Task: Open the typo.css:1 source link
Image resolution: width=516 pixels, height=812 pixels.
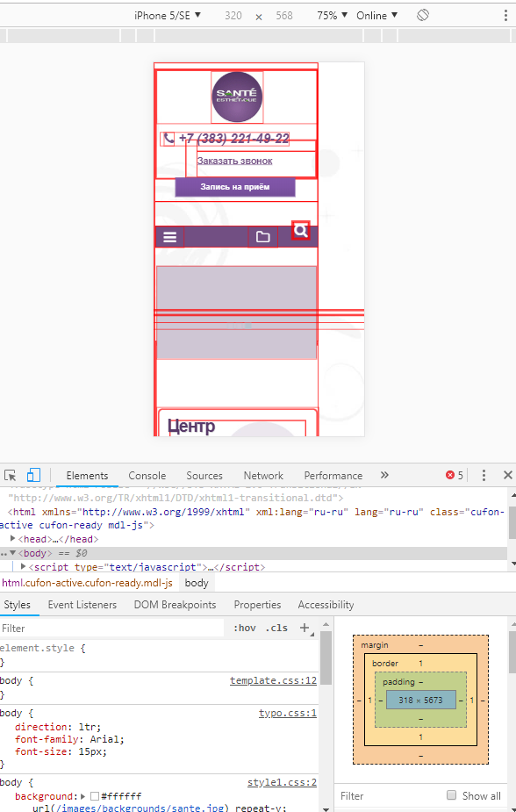Action: click(288, 713)
